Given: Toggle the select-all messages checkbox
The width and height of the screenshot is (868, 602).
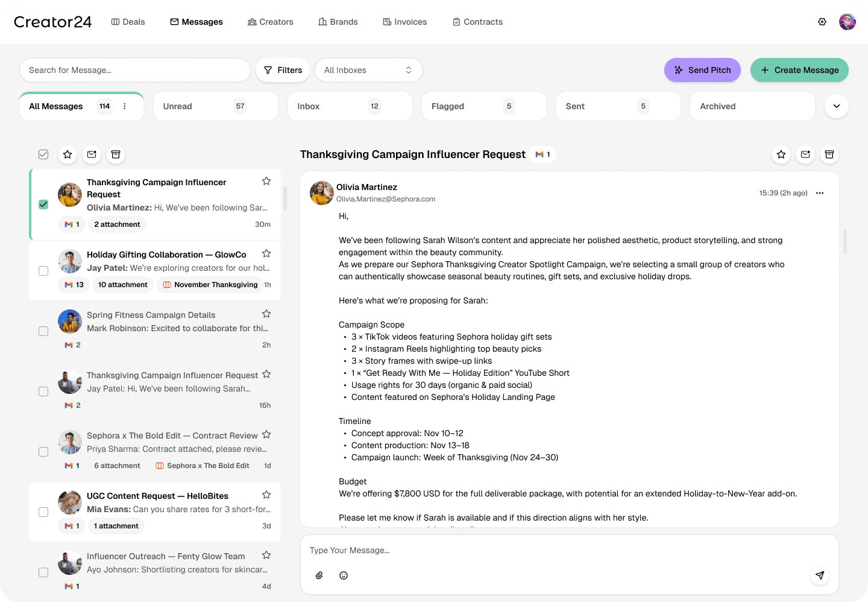Looking at the screenshot, I should point(43,154).
